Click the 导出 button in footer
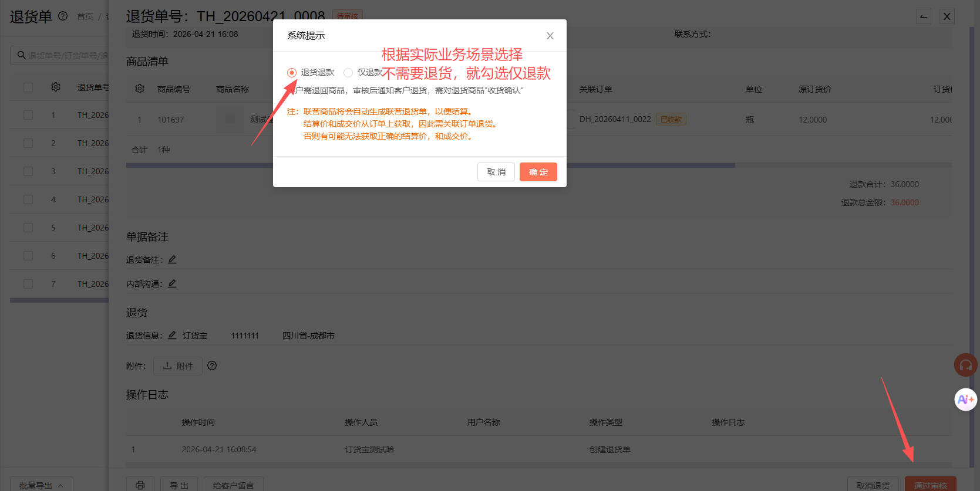 click(179, 485)
